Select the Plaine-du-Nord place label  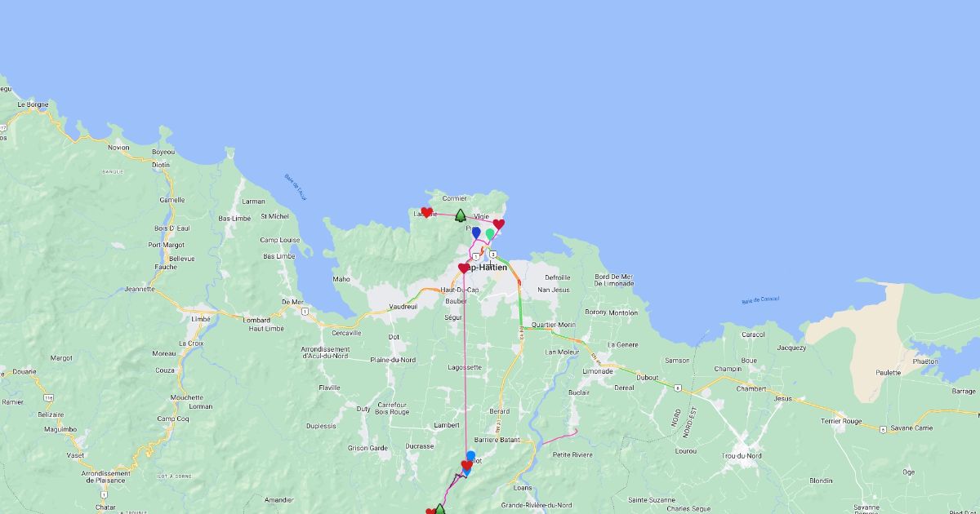(393, 360)
